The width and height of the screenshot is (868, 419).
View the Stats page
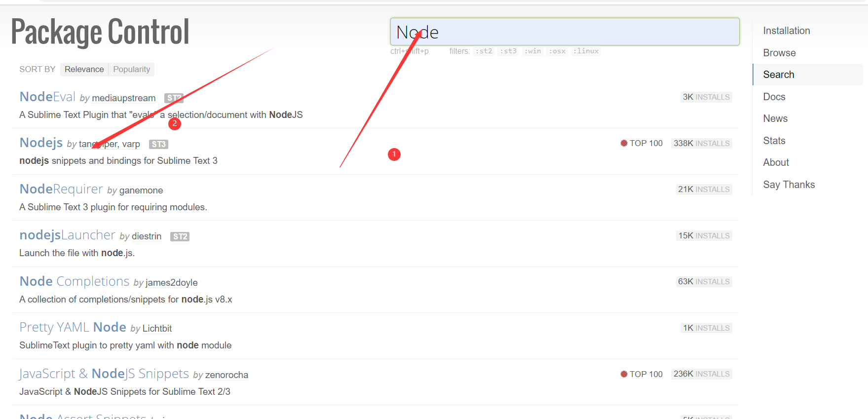tap(774, 141)
